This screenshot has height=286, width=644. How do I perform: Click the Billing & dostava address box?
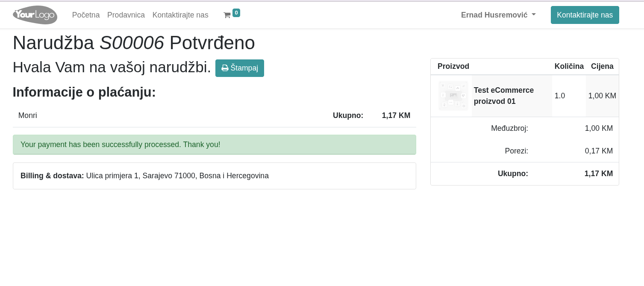click(x=215, y=176)
